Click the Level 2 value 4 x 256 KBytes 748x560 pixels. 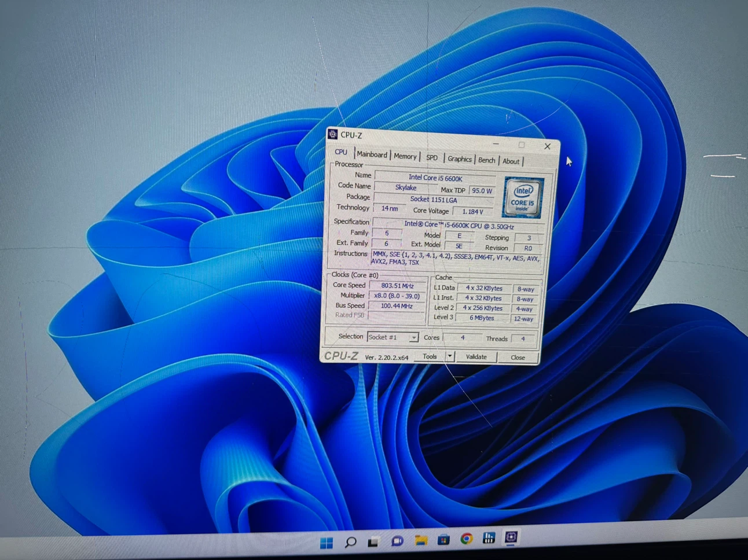tap(482, 308)
